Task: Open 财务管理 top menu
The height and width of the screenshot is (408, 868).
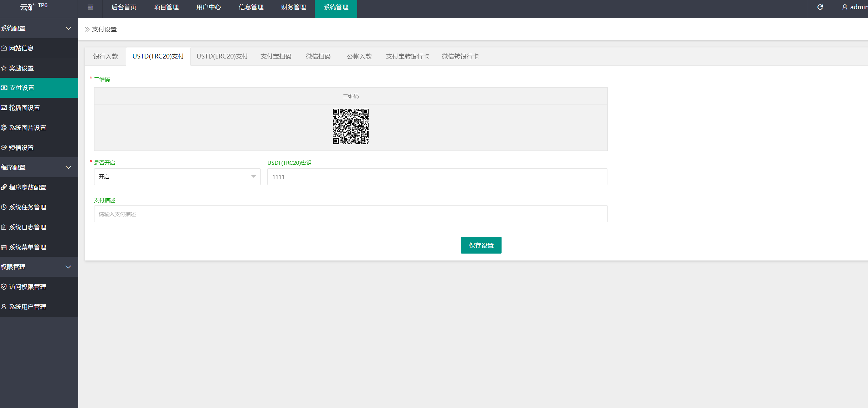Action: click(293, 7)
